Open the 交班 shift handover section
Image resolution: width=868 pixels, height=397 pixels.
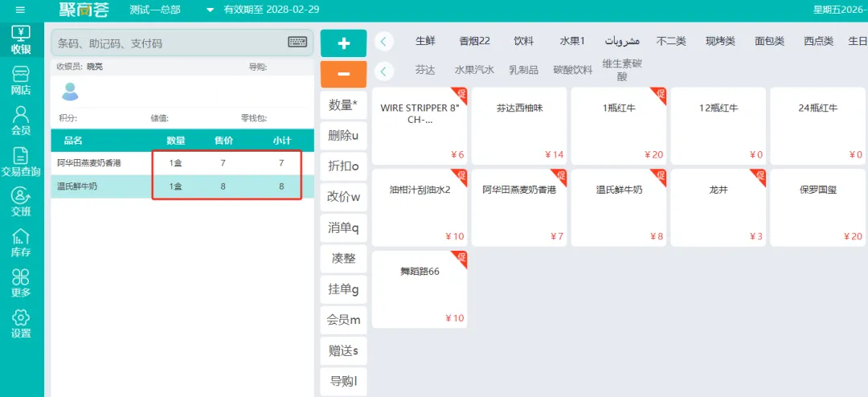click(x=21, y=203)
